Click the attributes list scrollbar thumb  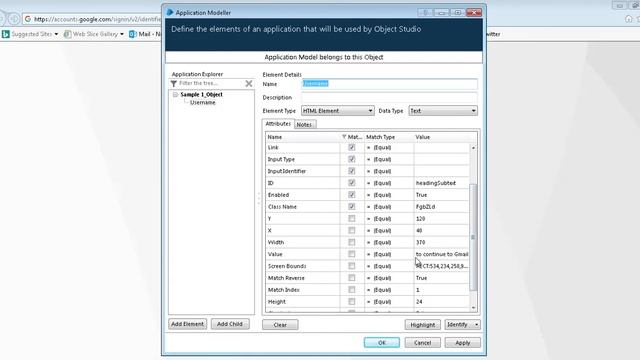pos(473,237)
